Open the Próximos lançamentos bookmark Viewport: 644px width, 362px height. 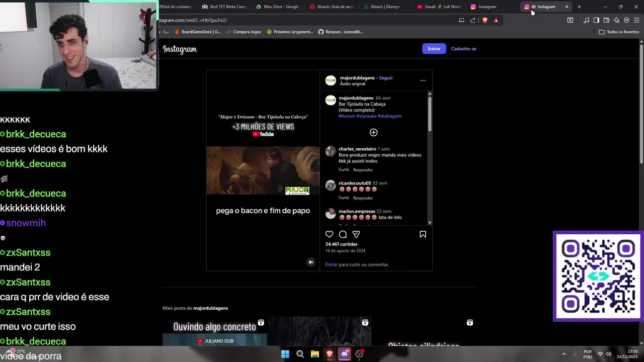point(290,32)
